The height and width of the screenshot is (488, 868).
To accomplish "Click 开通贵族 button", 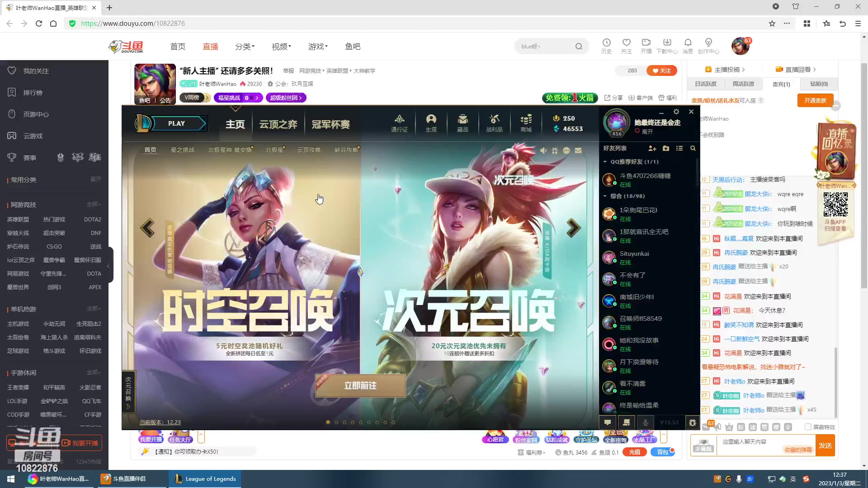I will click(816, 100).
